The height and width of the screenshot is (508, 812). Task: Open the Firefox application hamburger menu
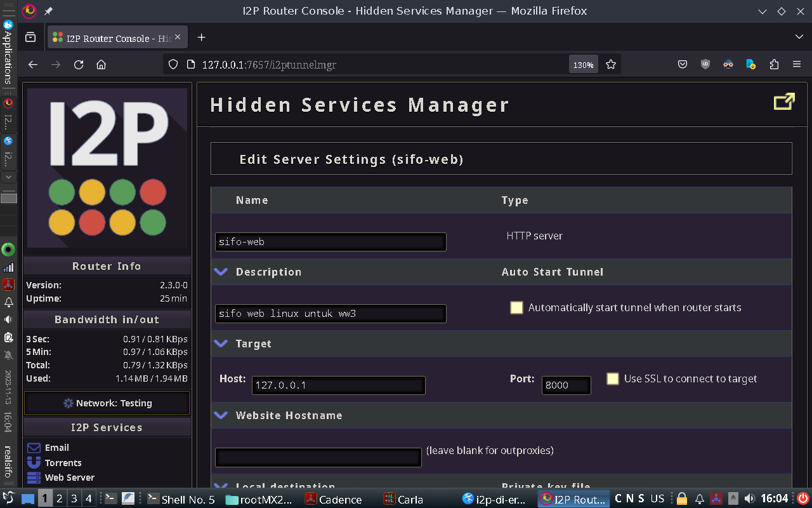[x=797, y=64]
